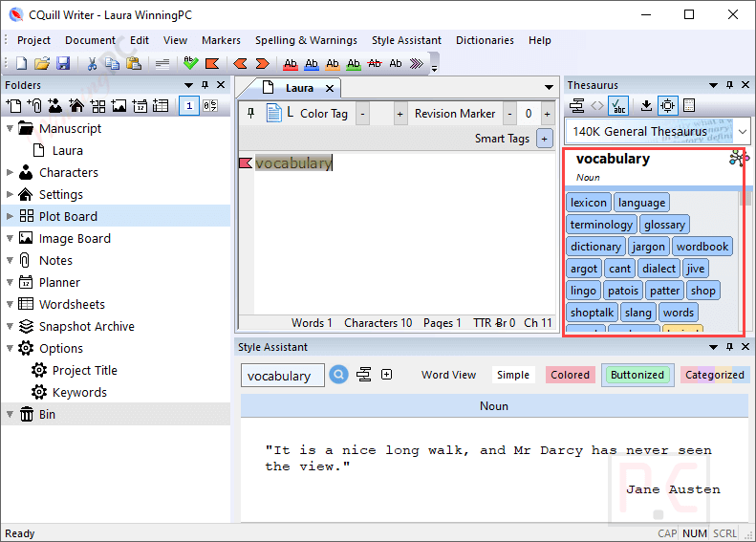Open a project with the folder icon

[42, 63]
